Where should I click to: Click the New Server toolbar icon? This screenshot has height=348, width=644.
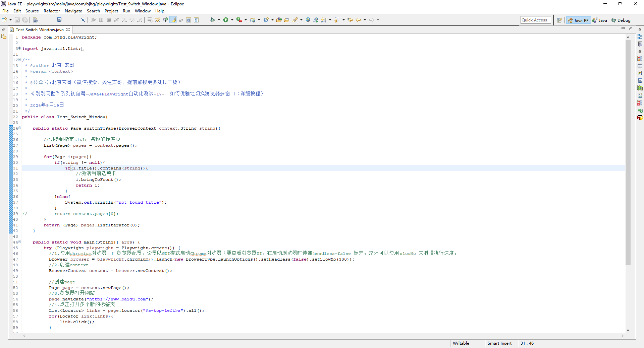pos(253,20)
